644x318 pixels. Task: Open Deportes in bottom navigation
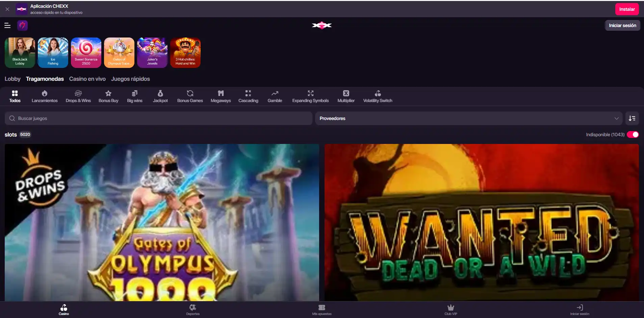(193, 310)
